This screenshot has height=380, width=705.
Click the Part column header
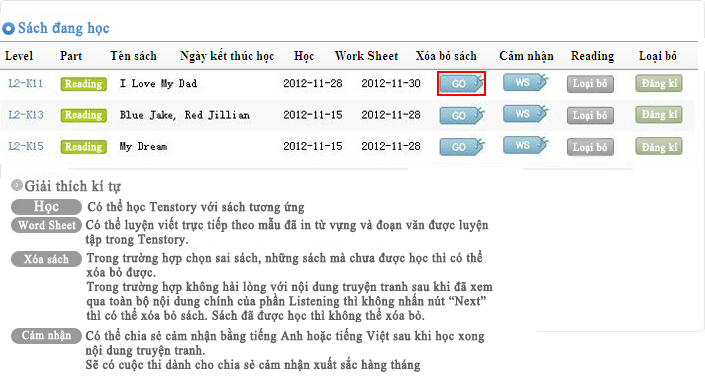pyautogui.click(x=71, y=56)
